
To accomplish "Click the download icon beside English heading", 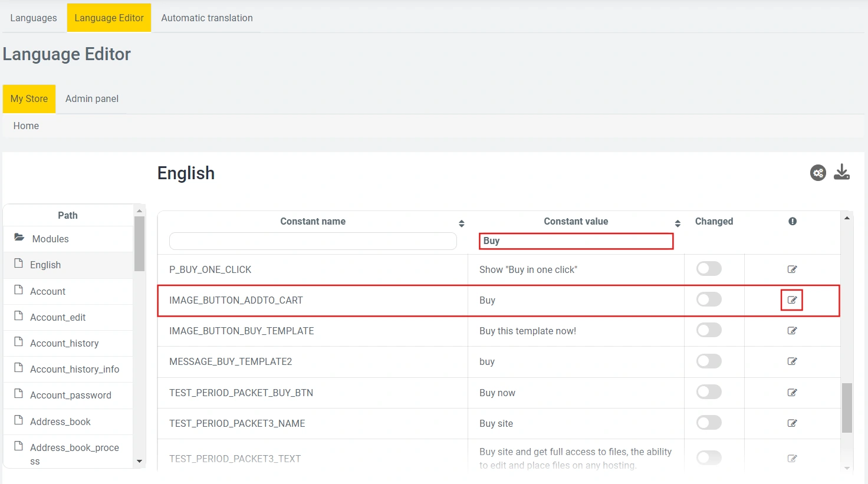I will 841,172.
